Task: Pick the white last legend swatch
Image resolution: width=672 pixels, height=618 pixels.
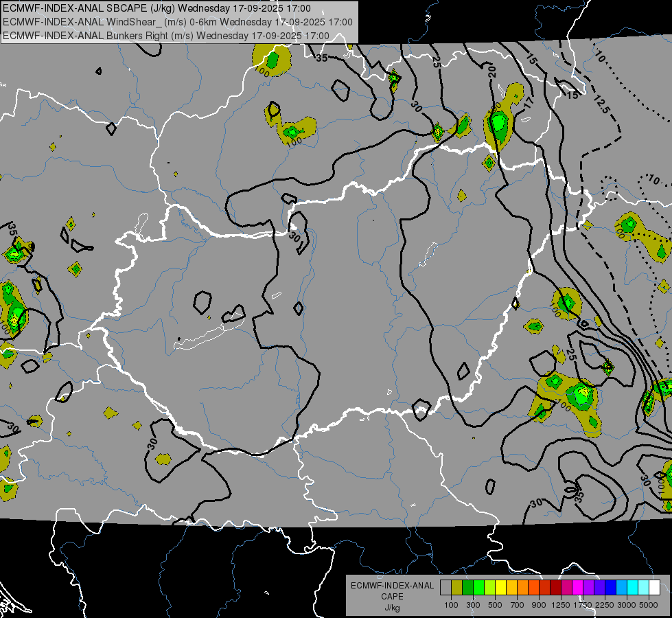Action: coord(654,587)
